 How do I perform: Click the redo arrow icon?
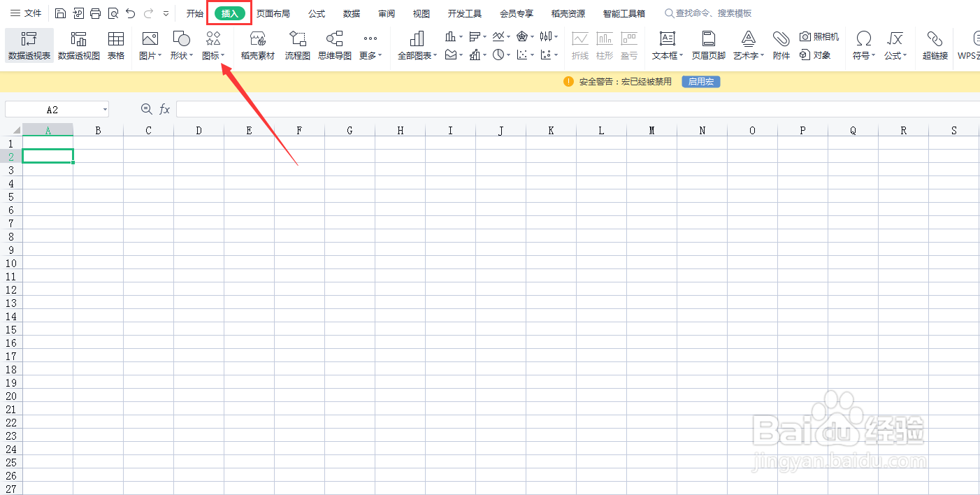148,13
